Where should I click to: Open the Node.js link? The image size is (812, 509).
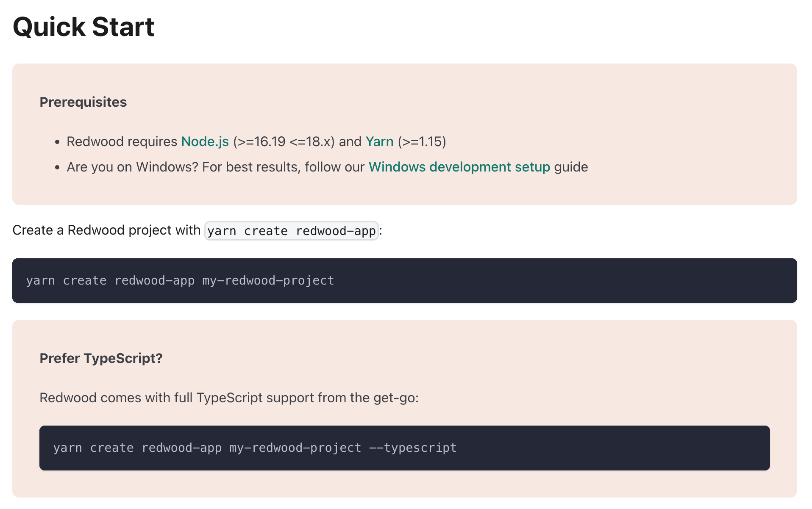point(205,141)
